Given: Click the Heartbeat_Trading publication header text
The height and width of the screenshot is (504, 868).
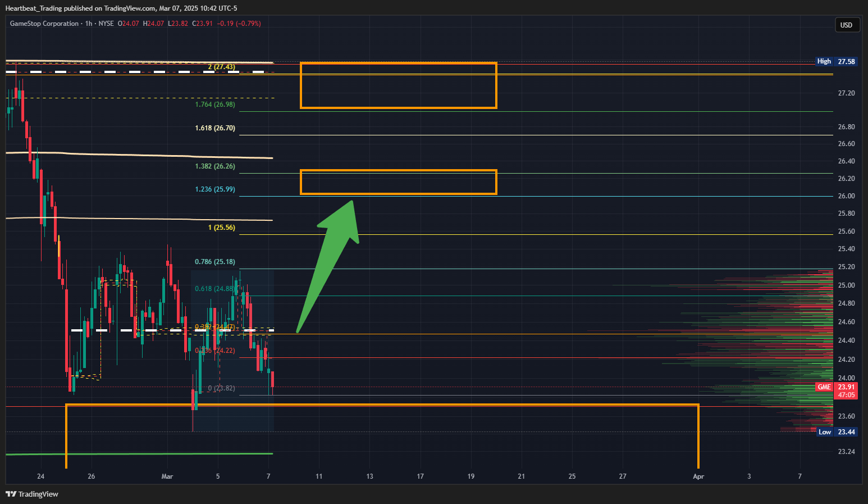Looking at the screenshot, I should click(x=121, y=8).
